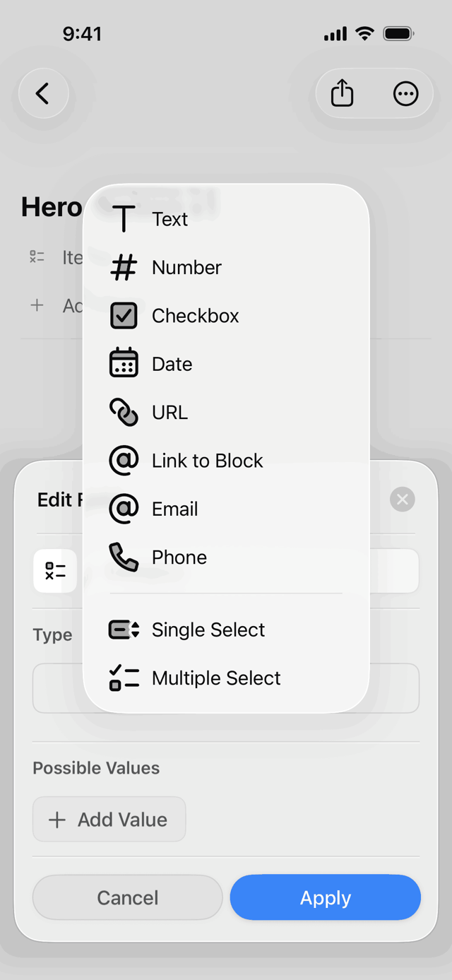Tap the field icon selector square

[x=55, y=571]
